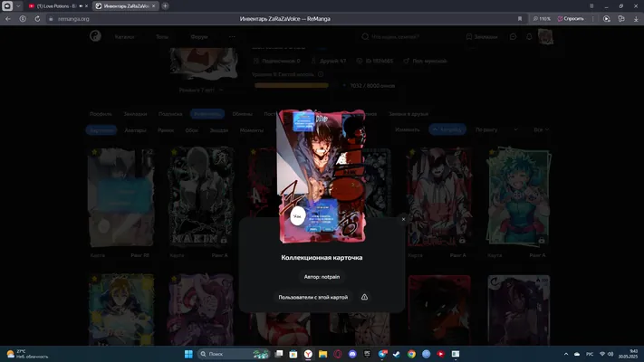Show hidden system tray icons
Screen dimensions: 644x362
(x=566, y=354)
